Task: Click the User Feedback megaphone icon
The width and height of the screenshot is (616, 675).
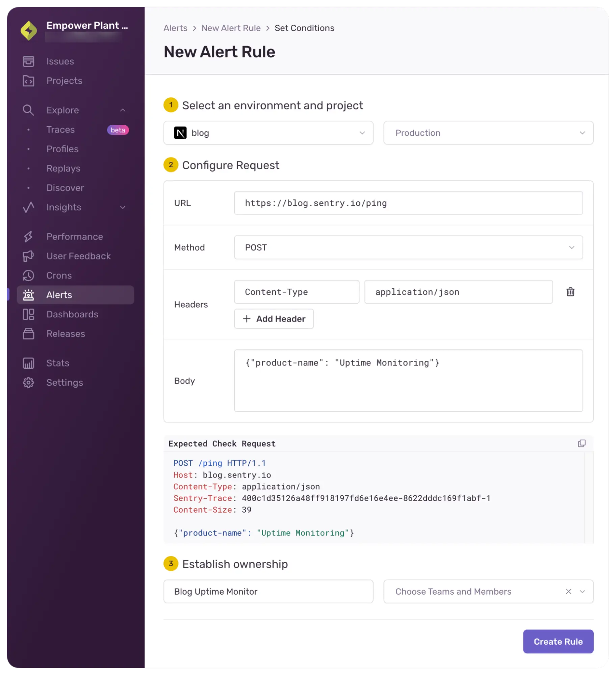Action: (28, 256)
